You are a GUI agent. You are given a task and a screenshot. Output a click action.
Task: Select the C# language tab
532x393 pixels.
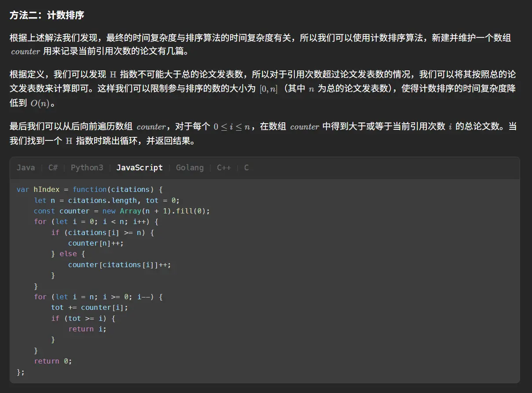pyautogui.click(x=53, y=168)
